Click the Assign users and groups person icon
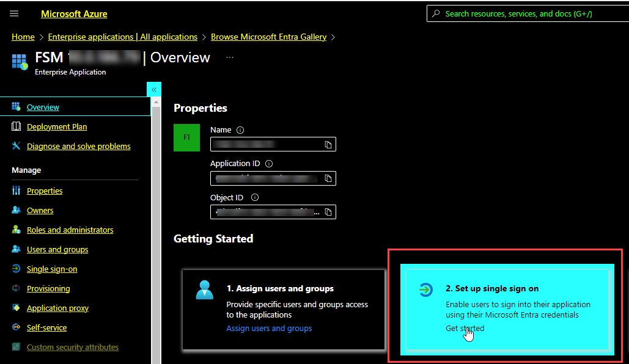This screenshot has height=364, width=629. [205, 290]
